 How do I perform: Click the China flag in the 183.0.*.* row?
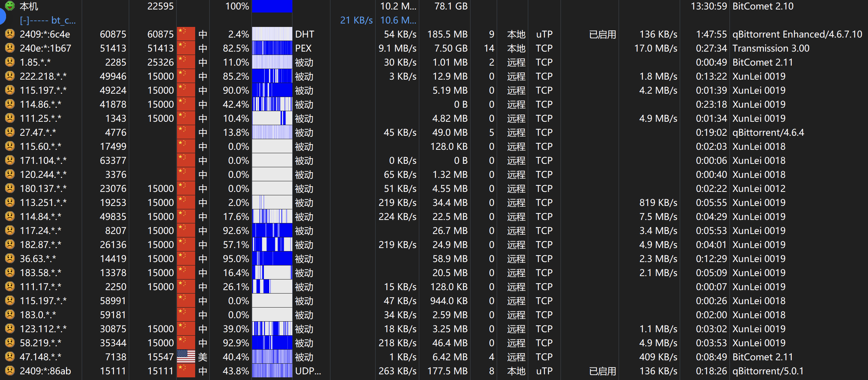click(x=186, y=315)
